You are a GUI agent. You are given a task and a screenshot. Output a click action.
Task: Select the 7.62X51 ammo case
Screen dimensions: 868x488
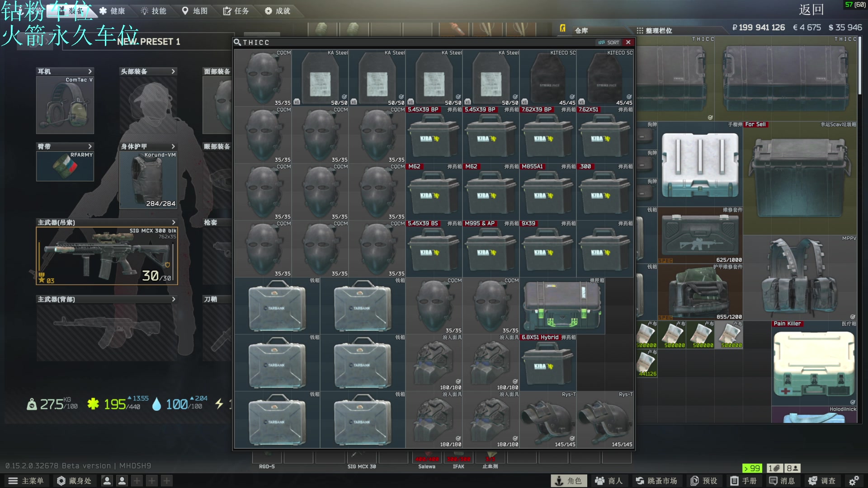tap(605, 135)
